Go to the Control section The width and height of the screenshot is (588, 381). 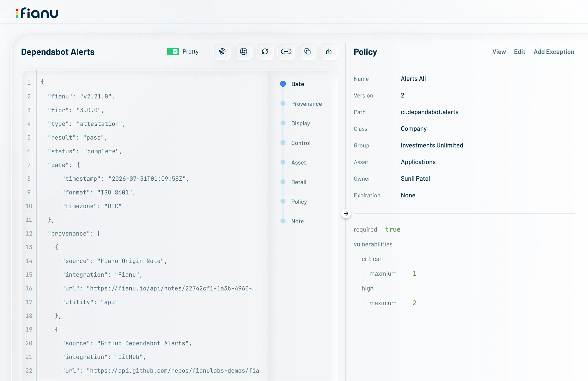tap(301, 143)
